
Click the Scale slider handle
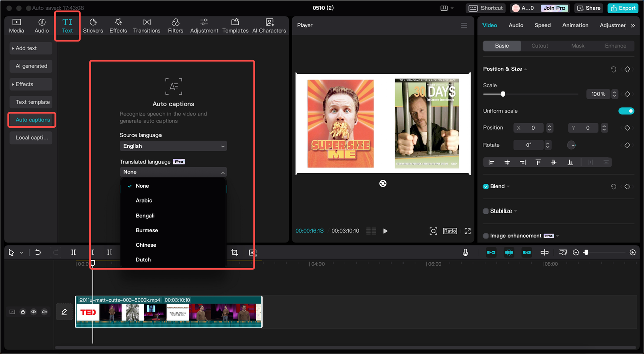(503, 94)
